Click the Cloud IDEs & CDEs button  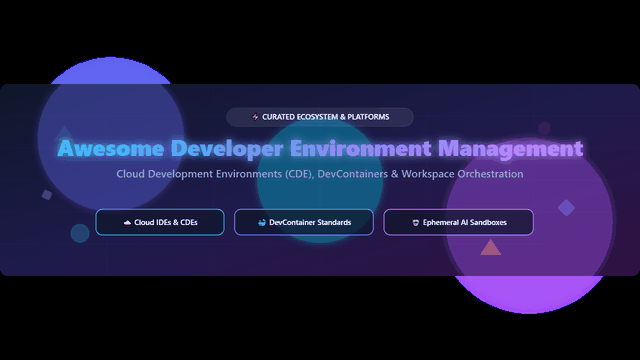coord(160,222)
